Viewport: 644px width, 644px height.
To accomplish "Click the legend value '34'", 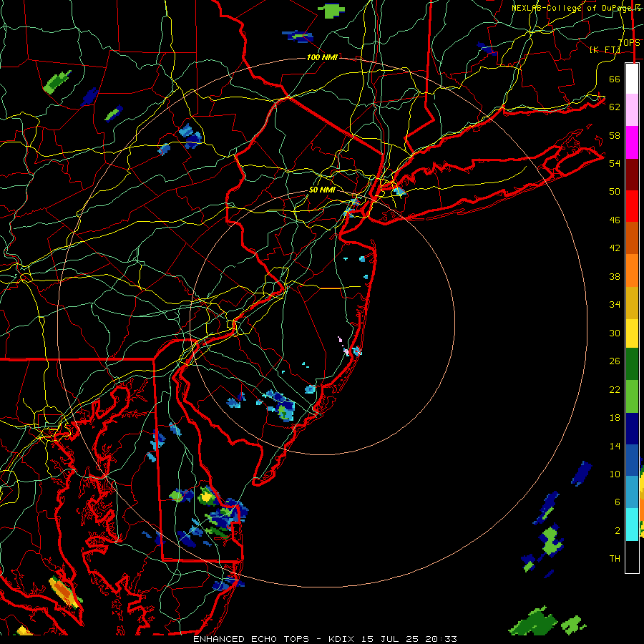I will pyautogui.click(x=615, y=305).
